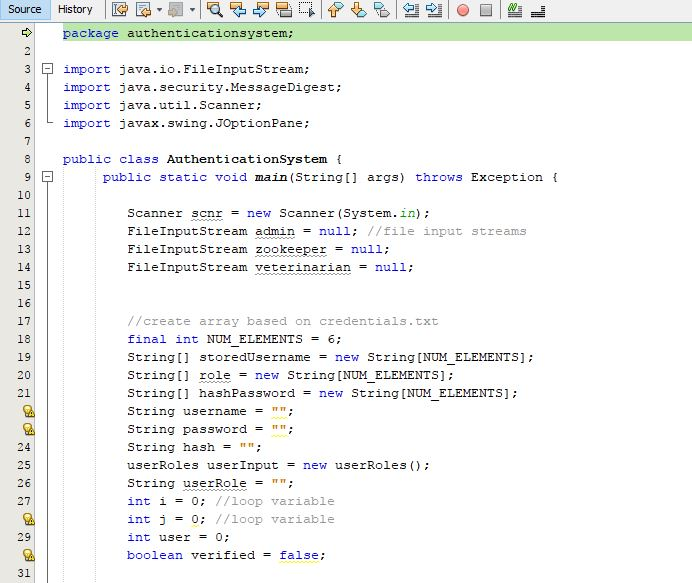
Task: Go to Find Previous Occurrence icon
Action: tap(238, 9)
